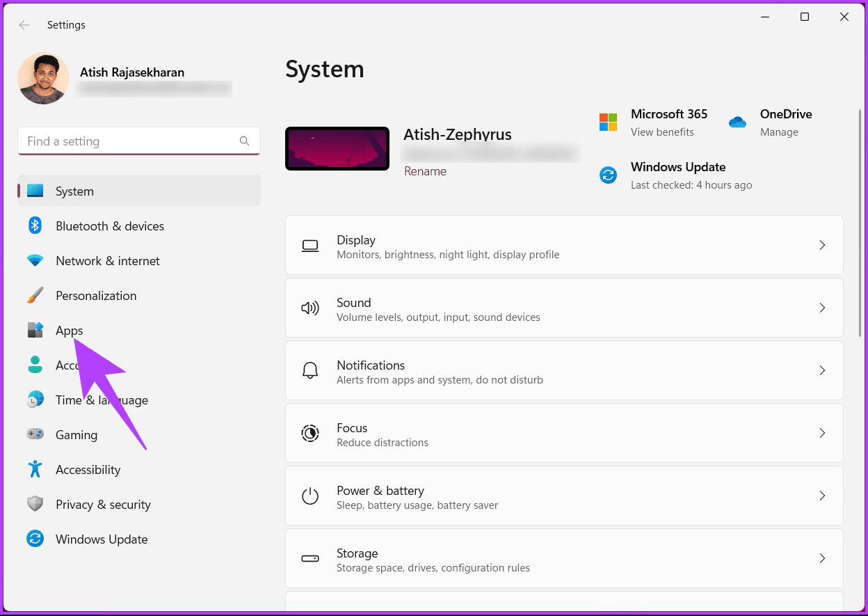
Task: Expand the Notifications row chevron
Action: point(822,370)
